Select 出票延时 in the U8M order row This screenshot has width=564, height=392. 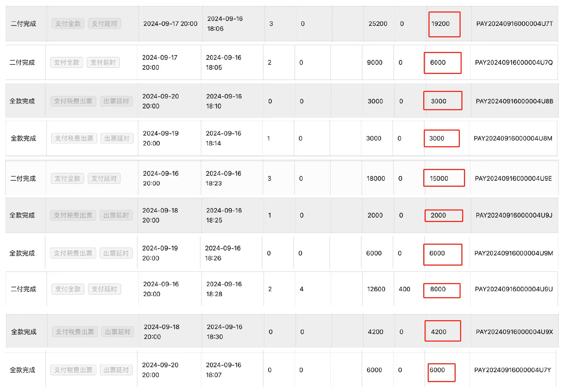[117, 138]
